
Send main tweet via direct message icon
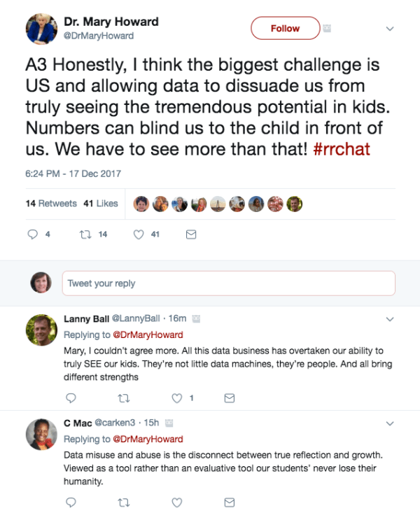tap(190, 235)
